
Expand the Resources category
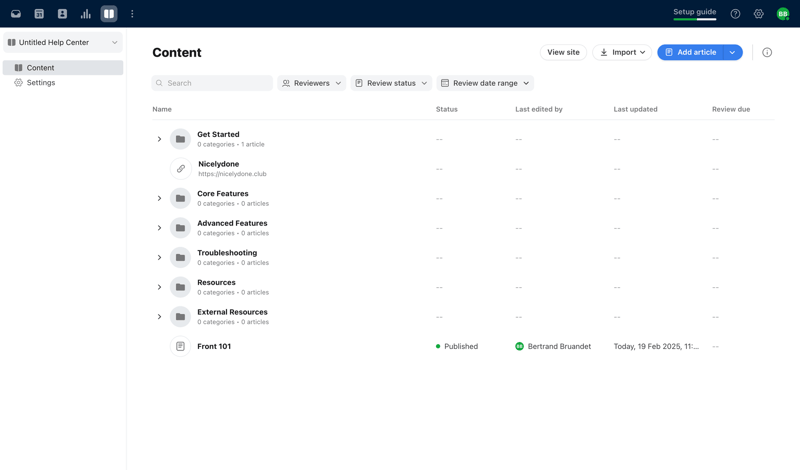coord(159,287)
